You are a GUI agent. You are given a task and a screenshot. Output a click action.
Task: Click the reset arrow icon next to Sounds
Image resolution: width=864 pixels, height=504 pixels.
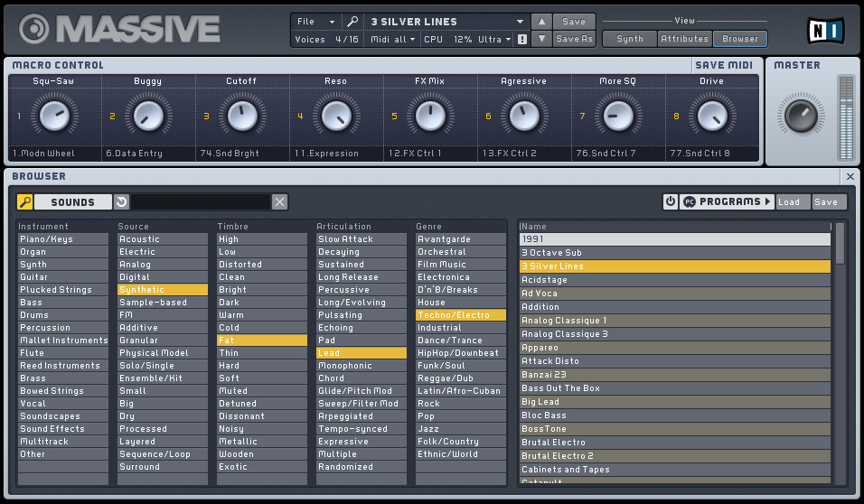tap(121, 202)
